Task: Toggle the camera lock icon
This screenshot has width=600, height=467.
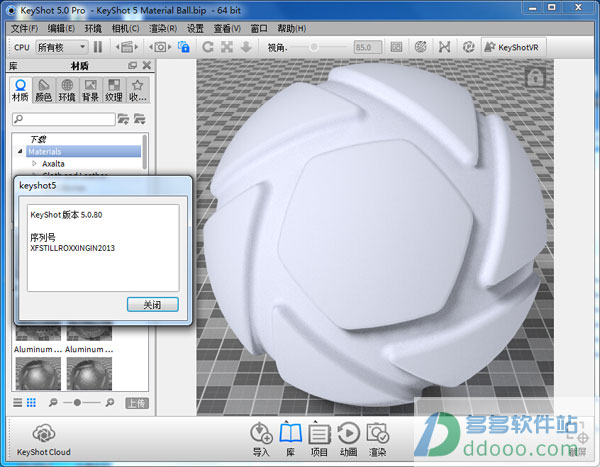Action: 184,47
